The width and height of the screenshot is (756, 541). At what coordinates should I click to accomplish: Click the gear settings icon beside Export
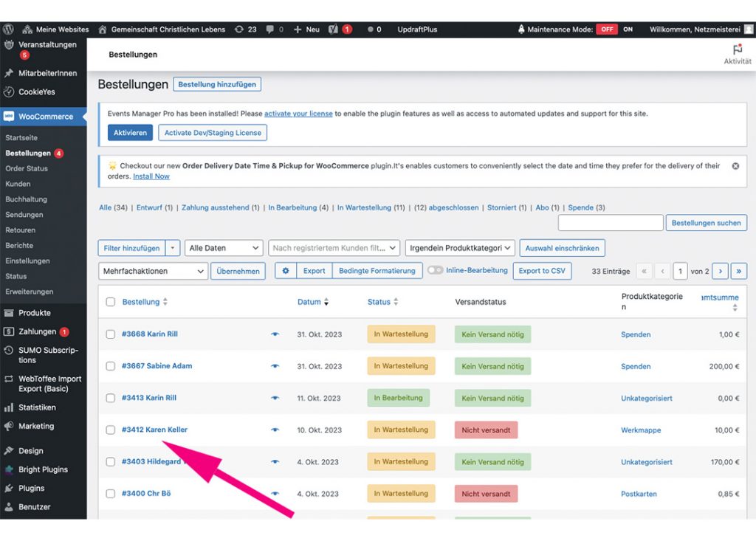(286, 271)
